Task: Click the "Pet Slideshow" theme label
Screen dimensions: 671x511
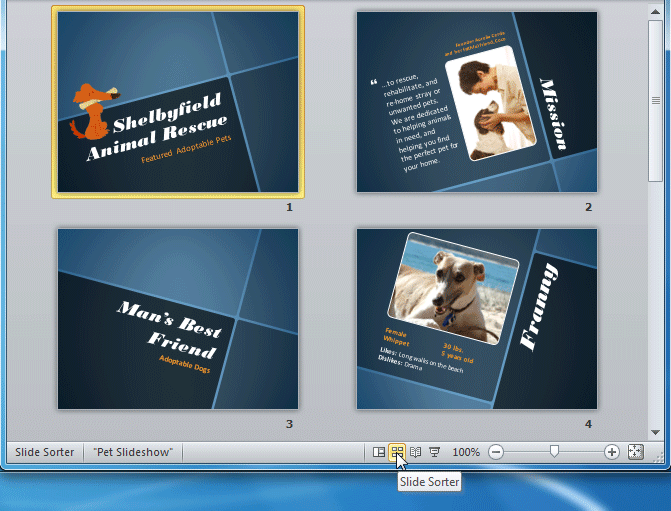Action: (132, 452)
